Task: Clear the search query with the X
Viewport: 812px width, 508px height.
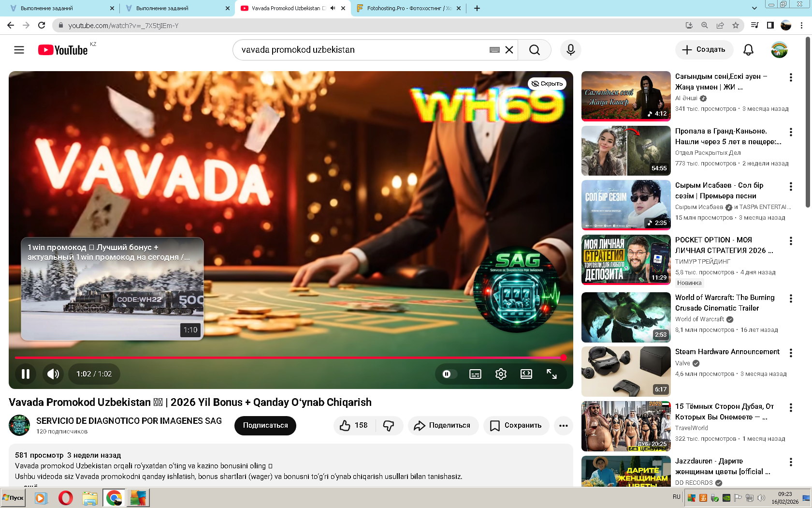Action: pyautogui.click(x=509, y=50)
